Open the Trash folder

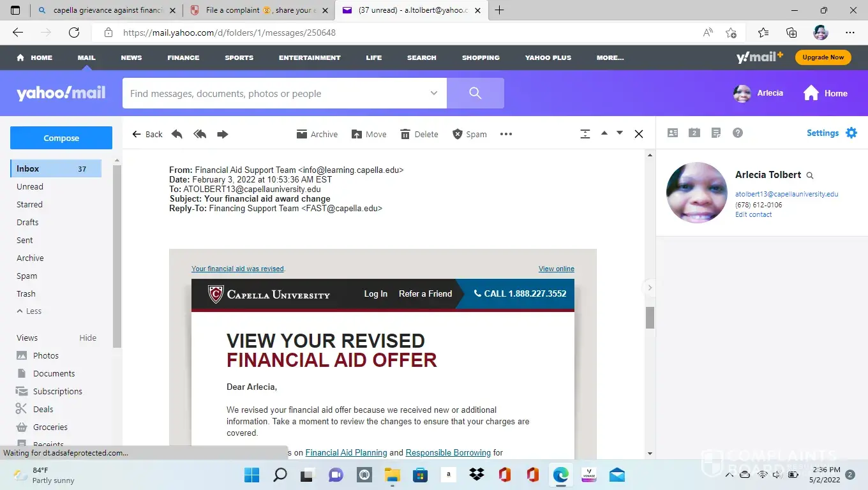[x=26, y=293]
